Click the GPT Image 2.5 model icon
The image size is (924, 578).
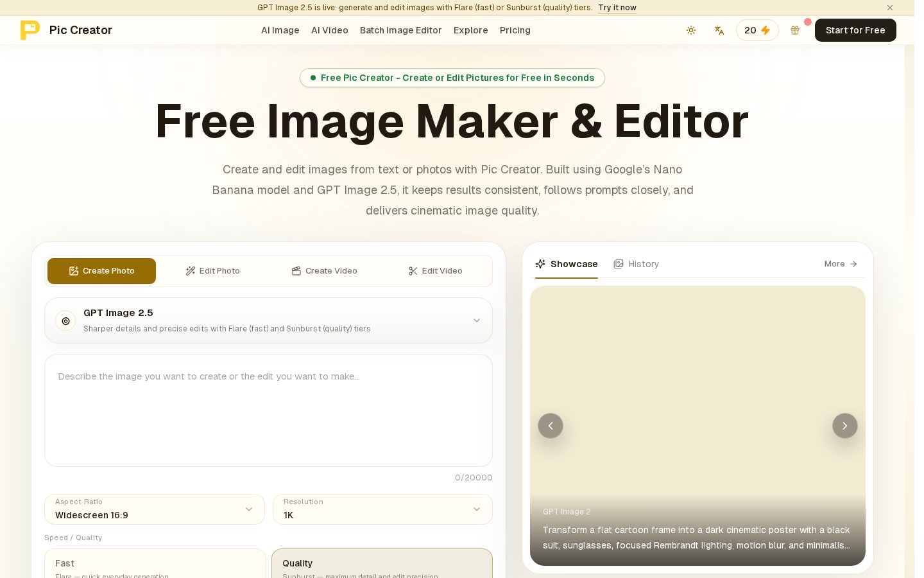pos(65,320)
